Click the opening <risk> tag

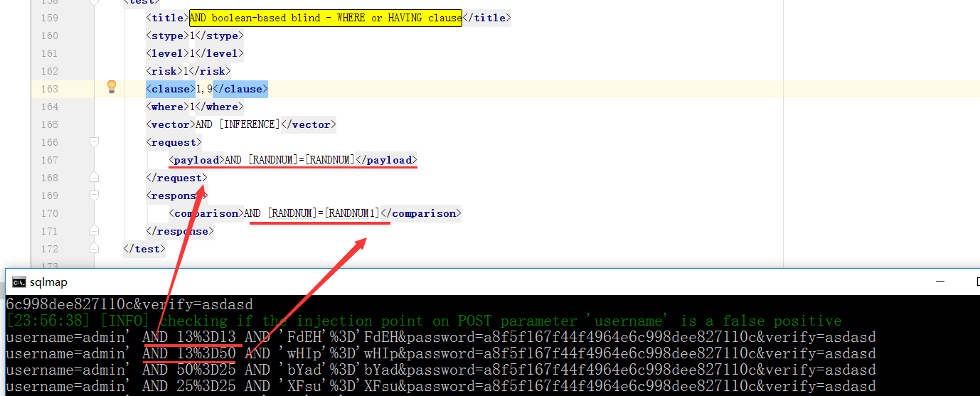(x=164, y=71)
